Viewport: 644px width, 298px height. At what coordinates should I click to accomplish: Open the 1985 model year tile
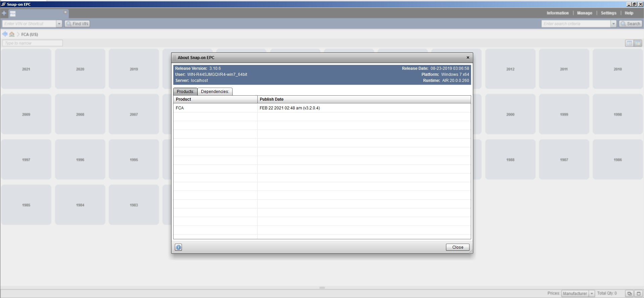(x=26, y=205)
